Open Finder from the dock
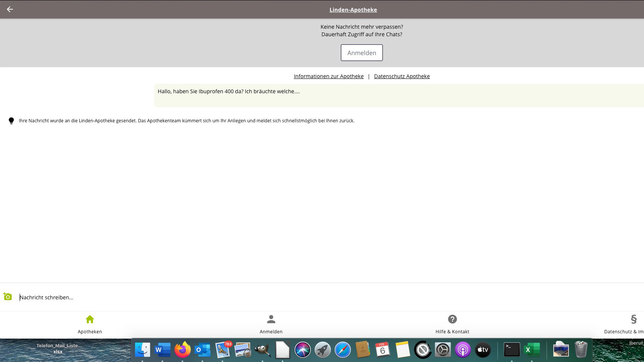Viewport: 644px width, 362px height. click(142, 350)
